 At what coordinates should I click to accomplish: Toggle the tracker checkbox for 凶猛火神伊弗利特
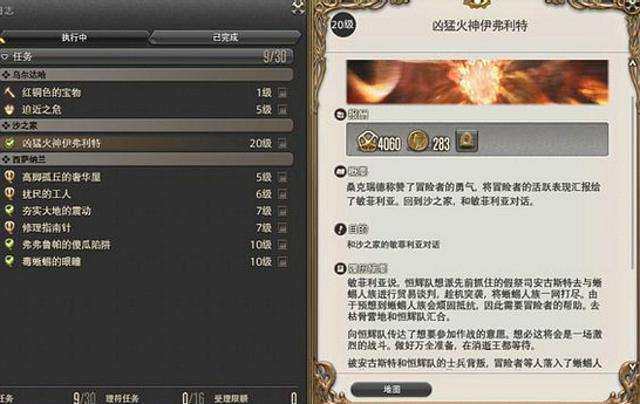(x=282, y=143)
